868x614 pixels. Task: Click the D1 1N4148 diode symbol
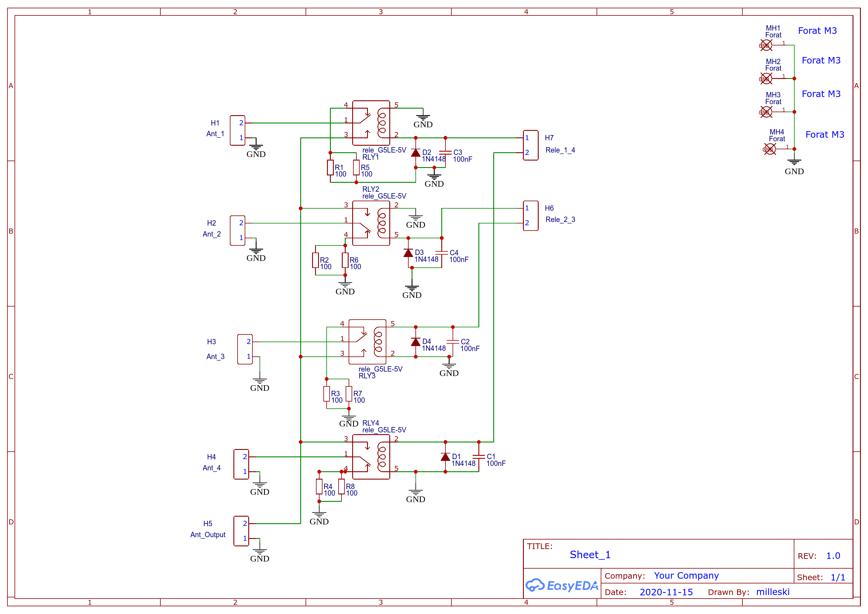coord(445,457)
